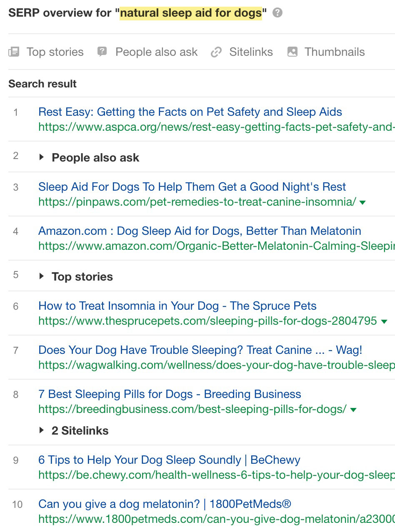Viewport: 395px width, 532px height.
Task: Click the Top stories newspaper icon
Action: pos(14,52)
